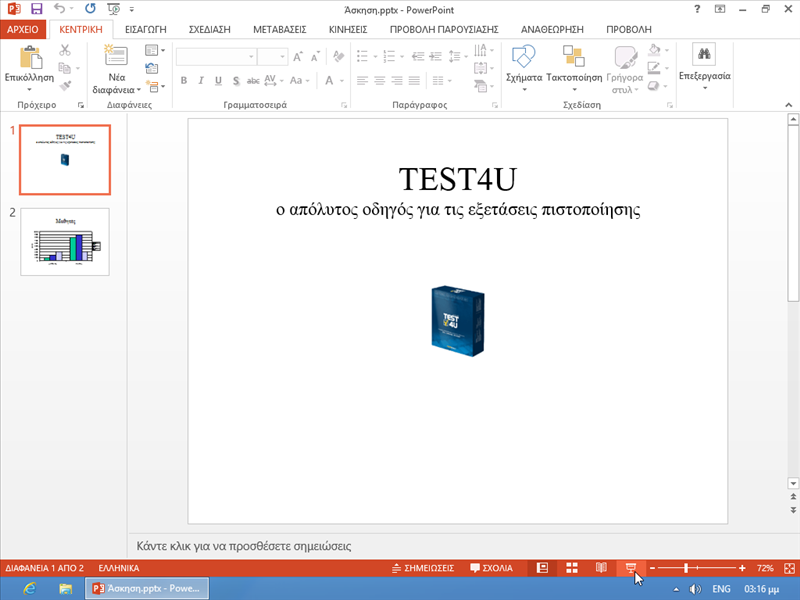Open the Γραμματοσειρά dialog launcher
Viewport: 800px width, 600px height.
coord(344,105)
